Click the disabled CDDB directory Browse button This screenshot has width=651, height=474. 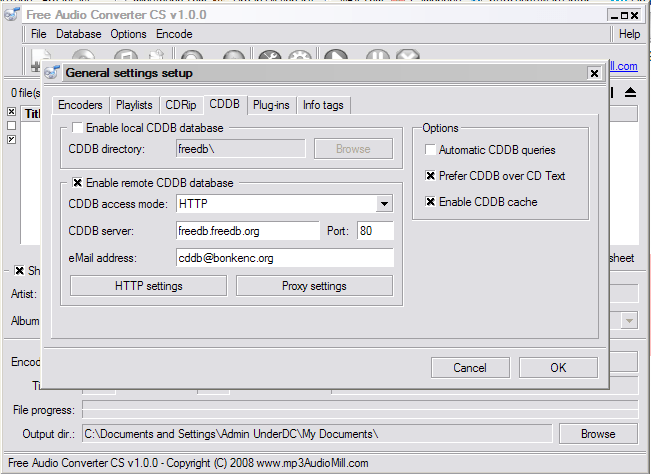(353, 149)
